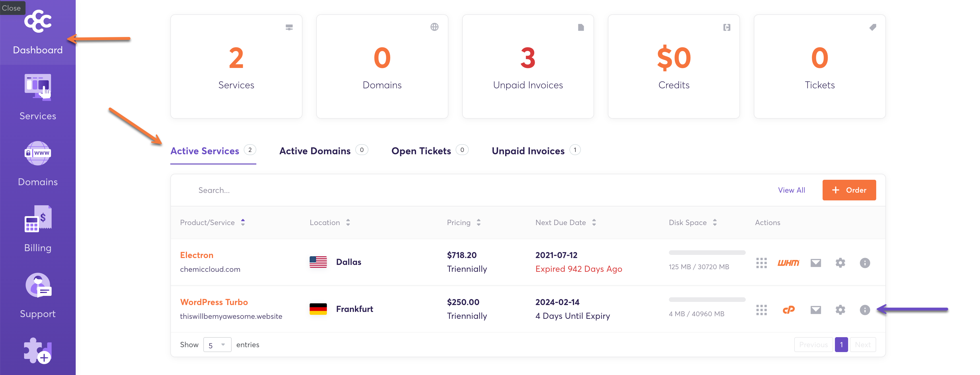The image size is (980, 375).
Task: Click the orange Order button
Action: 849,190
